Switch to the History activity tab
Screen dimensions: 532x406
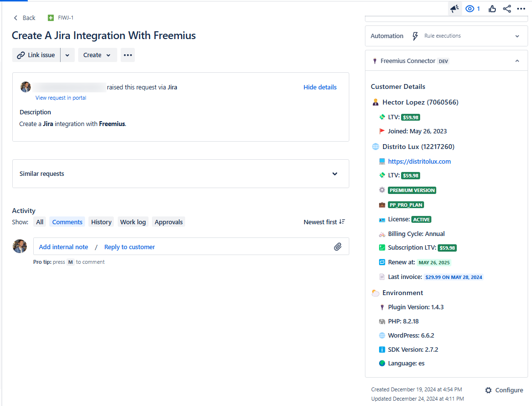101,222
